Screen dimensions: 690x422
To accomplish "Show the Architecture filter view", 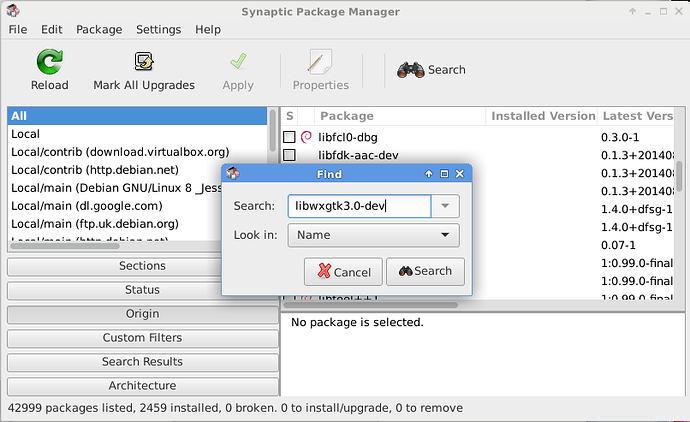I will (x=143, y=385).
